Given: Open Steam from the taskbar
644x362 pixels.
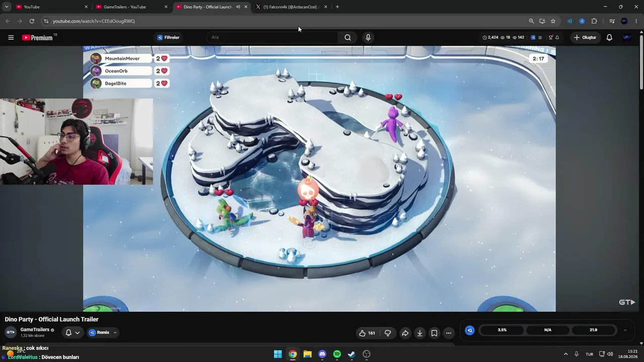Looking at the screenshot, I should (x=352, y=354).
